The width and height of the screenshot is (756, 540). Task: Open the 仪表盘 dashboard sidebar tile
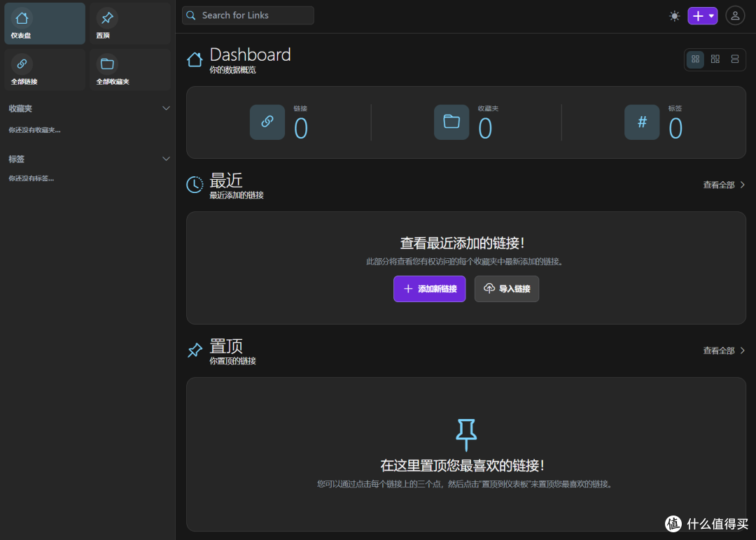click(45, 24)
